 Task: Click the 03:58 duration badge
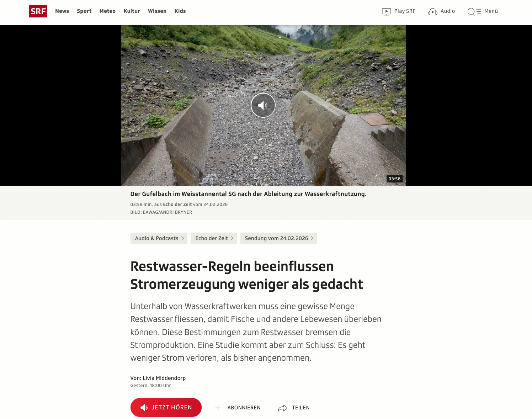coord(394,179)
